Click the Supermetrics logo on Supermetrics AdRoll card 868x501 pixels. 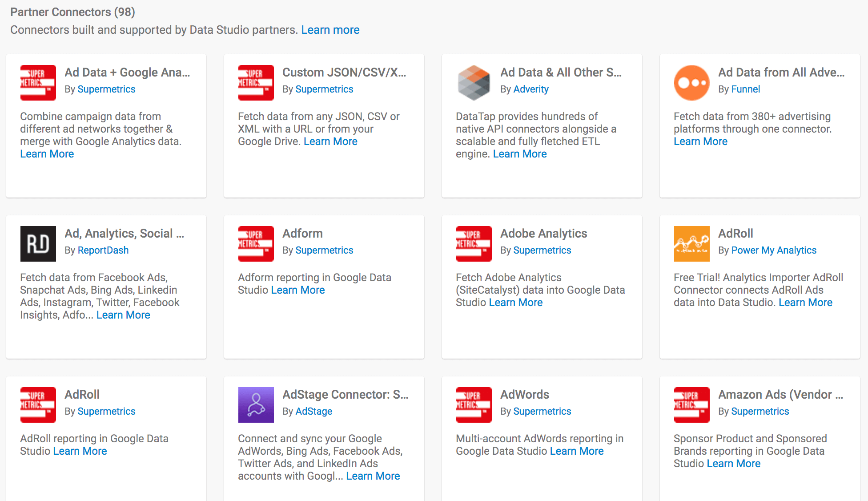(x=38, y=405)
